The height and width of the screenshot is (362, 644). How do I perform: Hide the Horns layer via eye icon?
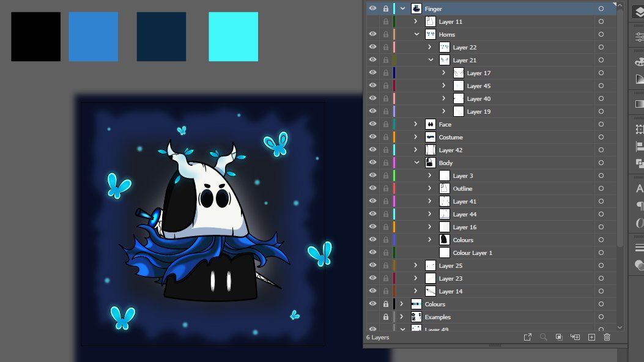[x=372, y=34]
